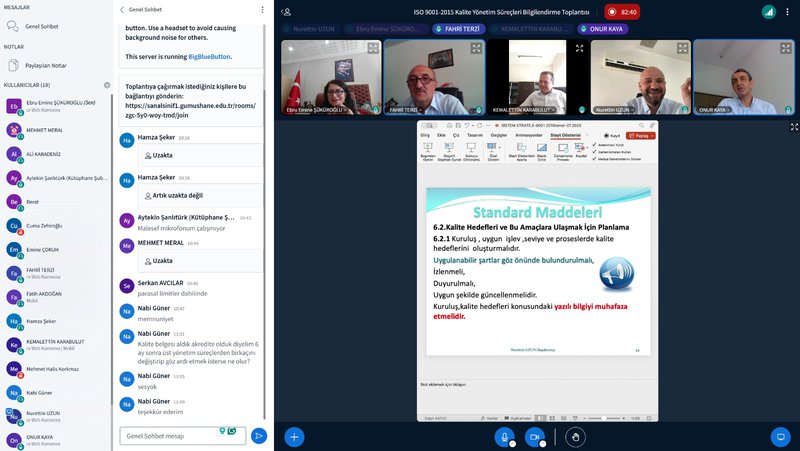The width and height of the screenshot is (800, 451).
Task: Click Serkan AVCILAR chat message name
Action: (x=160, y=283)
